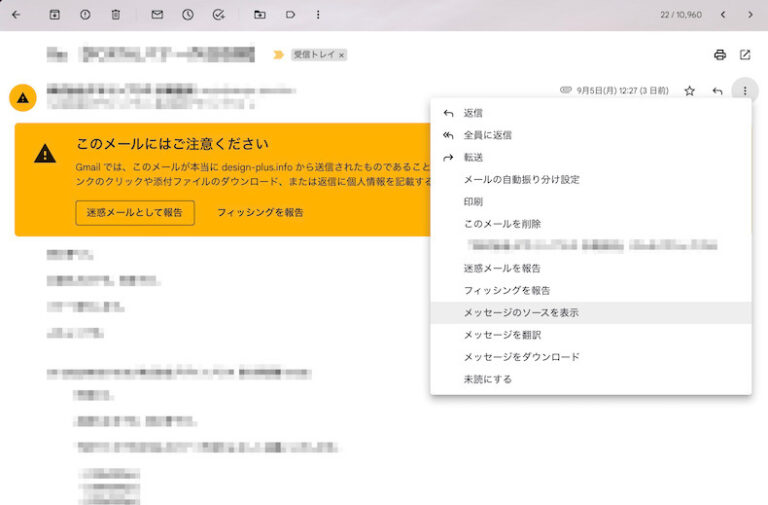Viewport: 768px width, 505px height.
Task: Report spam with the exclamation icon
Action: tap(85, 15)
